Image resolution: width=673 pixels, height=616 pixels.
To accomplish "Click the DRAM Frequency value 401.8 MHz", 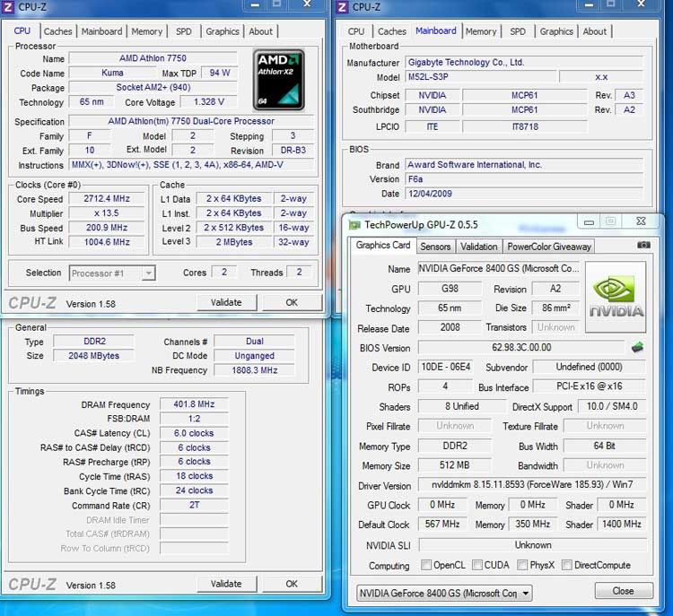I will 194,404.
